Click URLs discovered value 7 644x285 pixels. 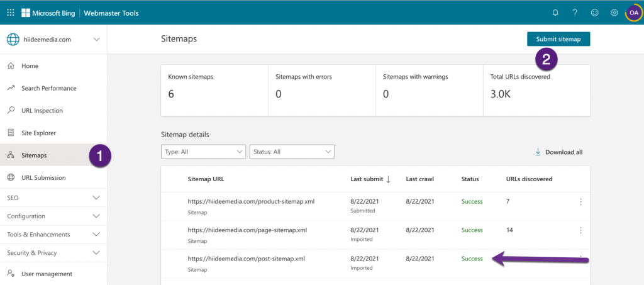(508, 201)
